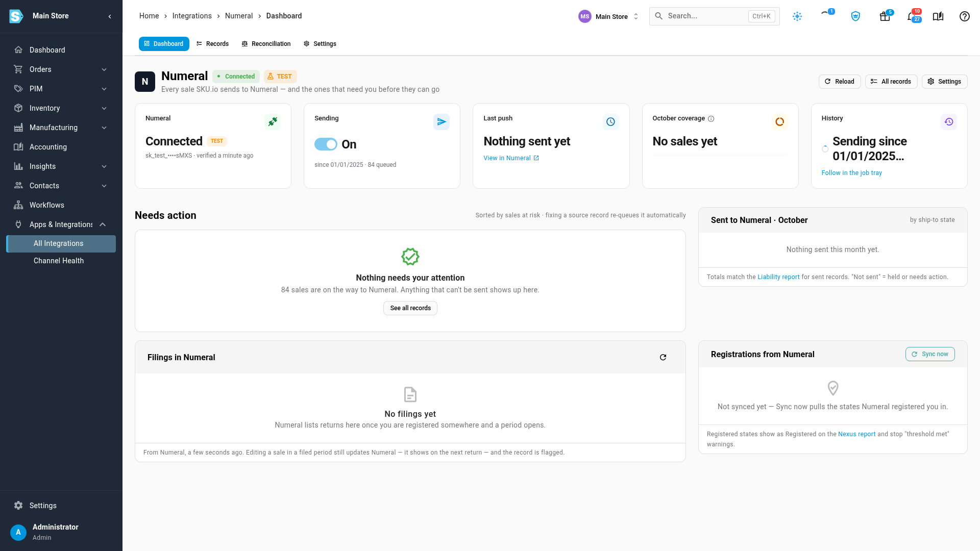The width and height of the screenshot is (980, 551).
Task: Open the gift icon with badge 5
Action: (x=885, y=16)
